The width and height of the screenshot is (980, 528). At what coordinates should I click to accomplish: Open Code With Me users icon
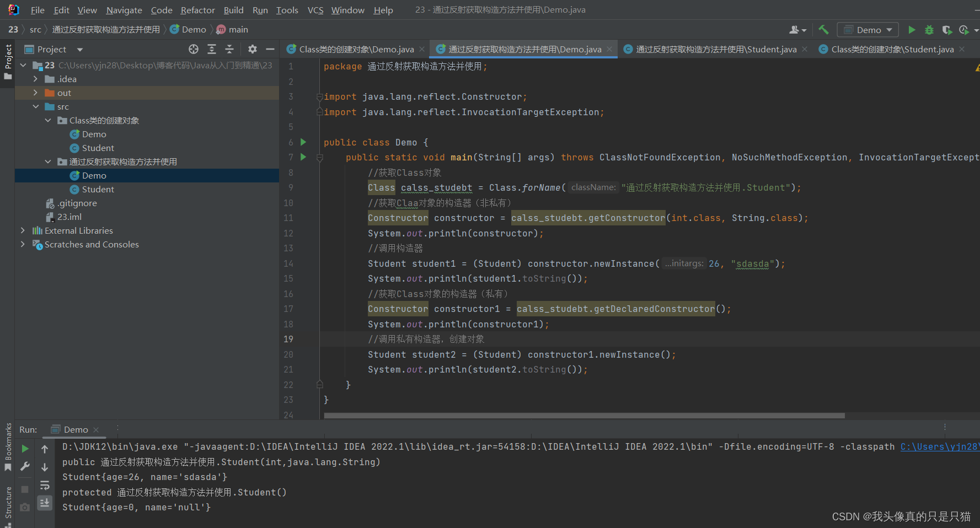(x=795, y=30)
